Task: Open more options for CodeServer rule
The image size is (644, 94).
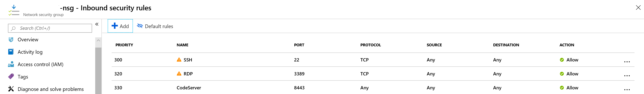Action: point(627,90)
